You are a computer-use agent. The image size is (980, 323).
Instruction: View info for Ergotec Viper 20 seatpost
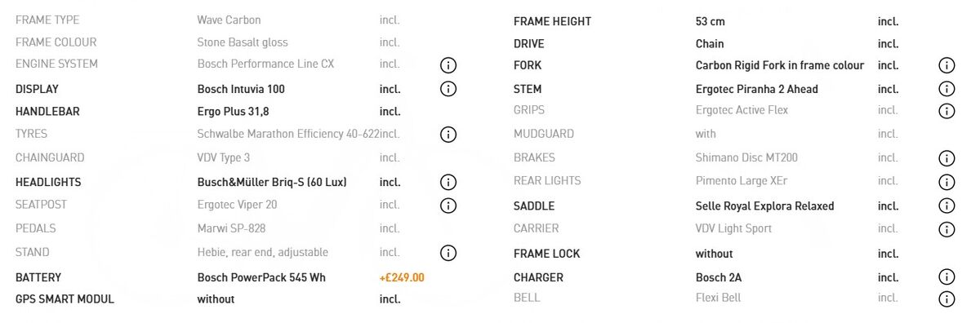point(448,206)
